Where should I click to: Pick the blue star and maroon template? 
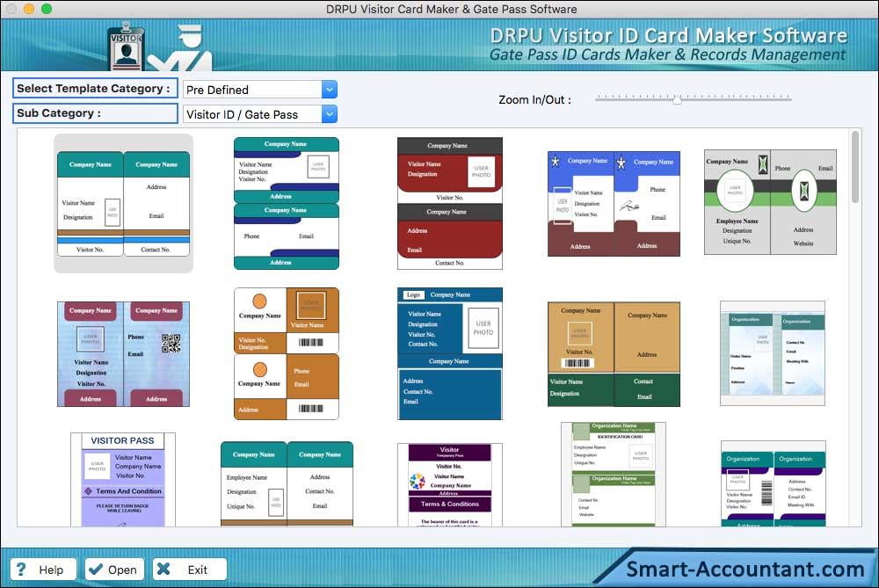click(614, 204)
